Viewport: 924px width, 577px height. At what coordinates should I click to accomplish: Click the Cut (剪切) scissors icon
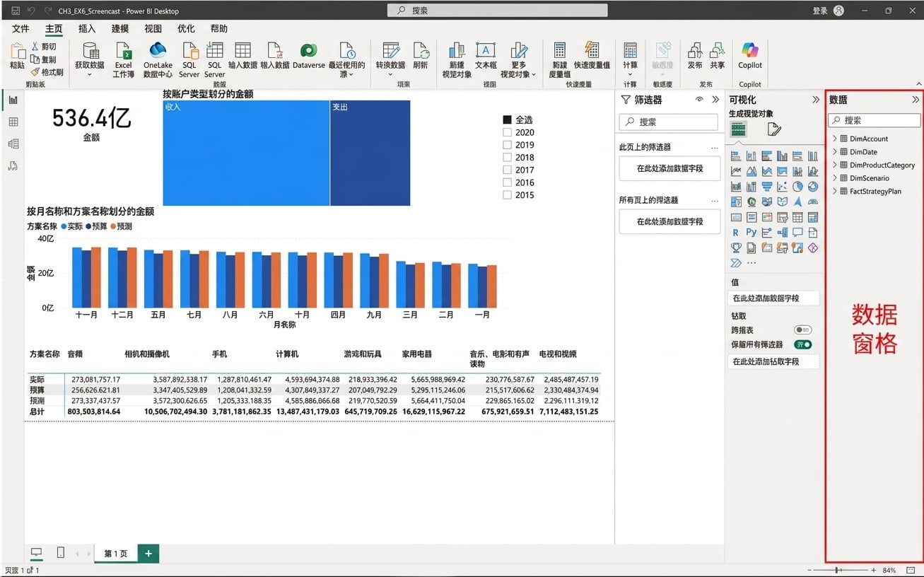35,47
